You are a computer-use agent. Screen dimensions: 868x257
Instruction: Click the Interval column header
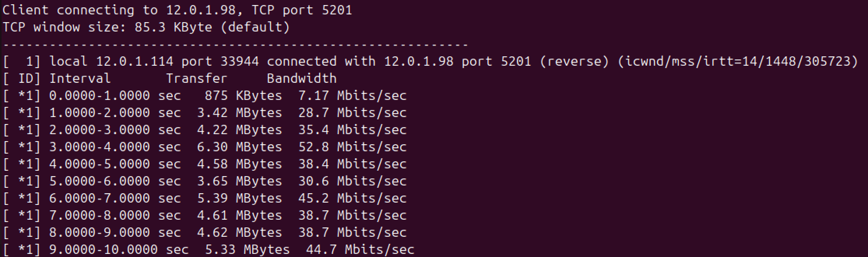click(80, 79)
